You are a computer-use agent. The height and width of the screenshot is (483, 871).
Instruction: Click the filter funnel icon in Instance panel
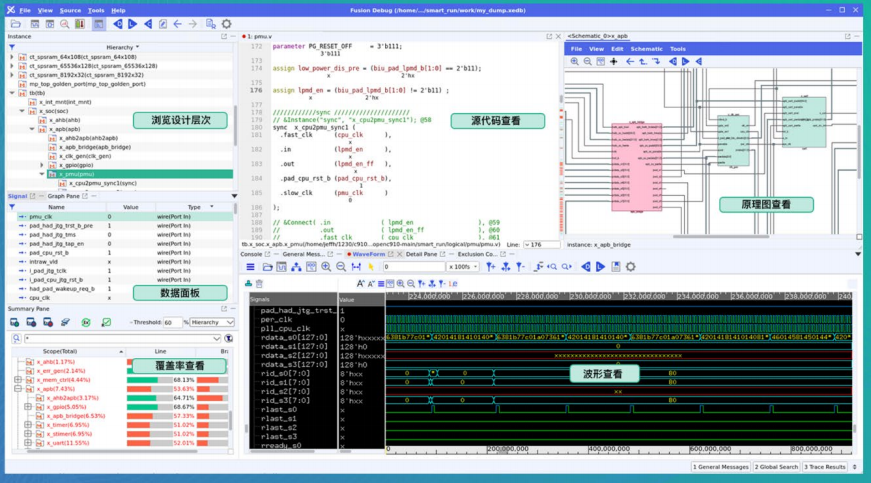[12, 47]
